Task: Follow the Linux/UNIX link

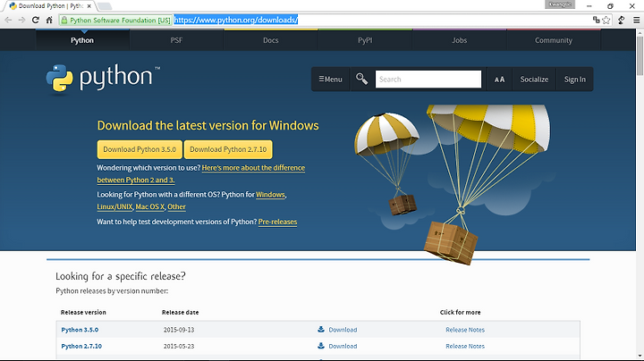Action: pos(114,206)
